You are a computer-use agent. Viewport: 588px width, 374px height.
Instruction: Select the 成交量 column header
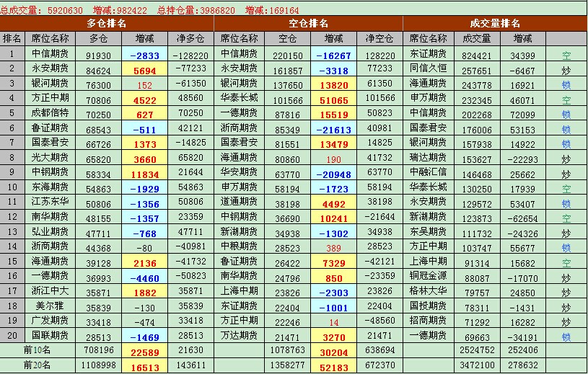(x=477, y=39)
